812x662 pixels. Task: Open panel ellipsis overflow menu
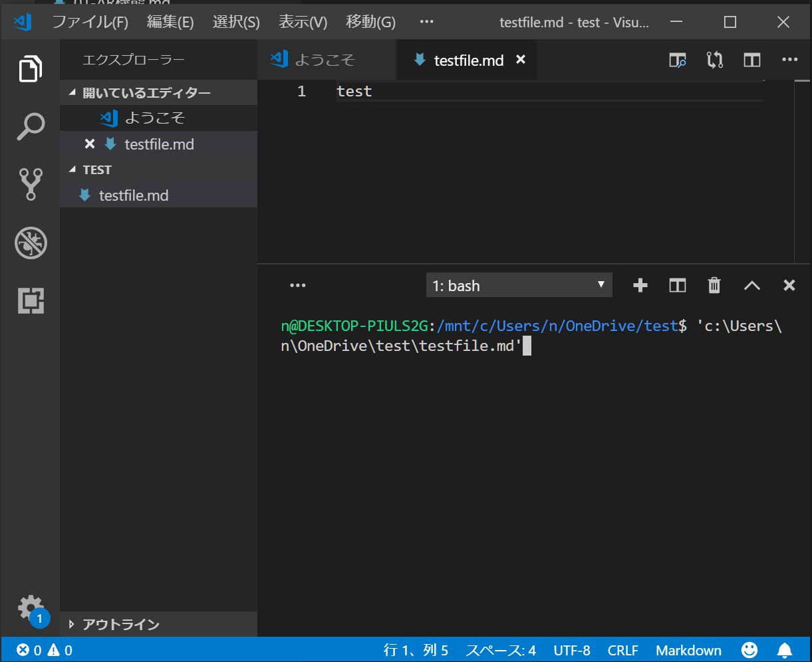coord(298,286)
